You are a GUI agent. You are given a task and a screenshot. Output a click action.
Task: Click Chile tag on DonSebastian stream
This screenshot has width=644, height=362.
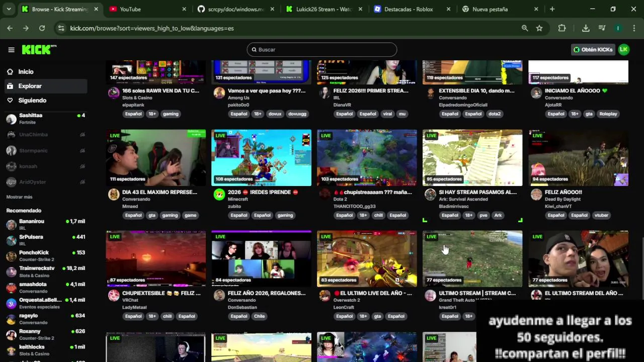point(259,316)
